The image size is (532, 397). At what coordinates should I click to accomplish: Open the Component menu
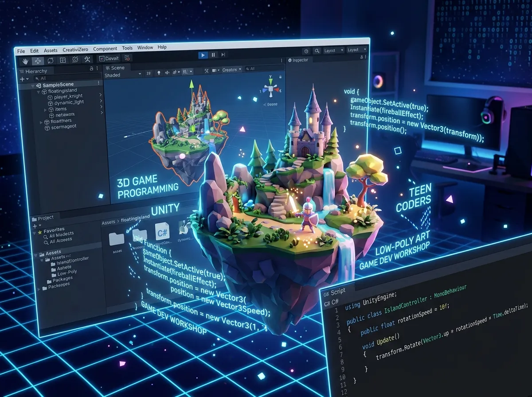pos(105,49)
